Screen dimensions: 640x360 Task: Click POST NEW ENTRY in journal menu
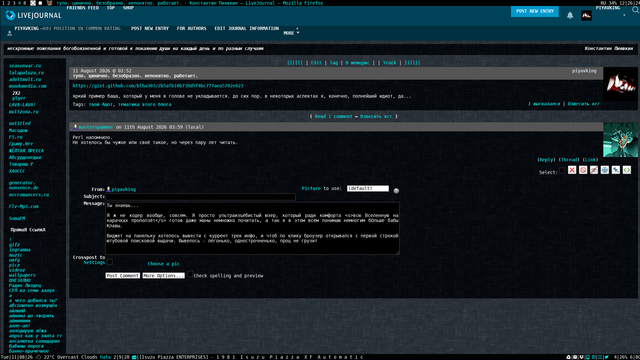(150, 29)
